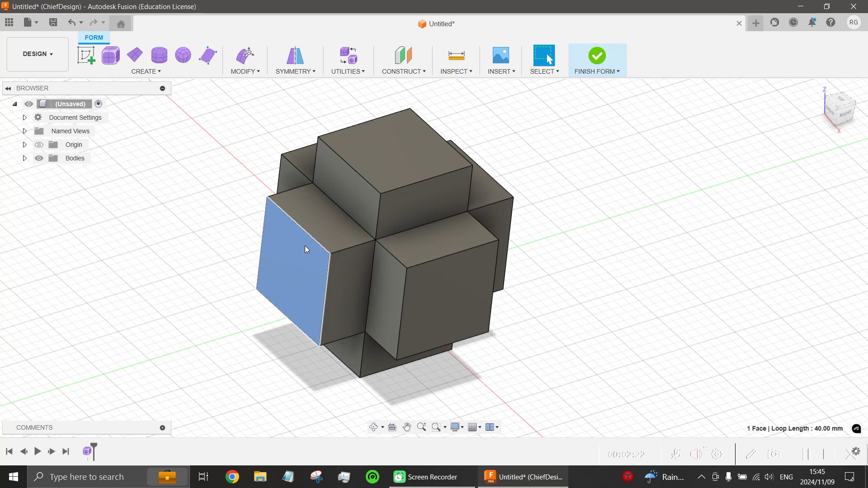Click the Edit Form modify icon
The image size is (868, 488).
[245, 56]
